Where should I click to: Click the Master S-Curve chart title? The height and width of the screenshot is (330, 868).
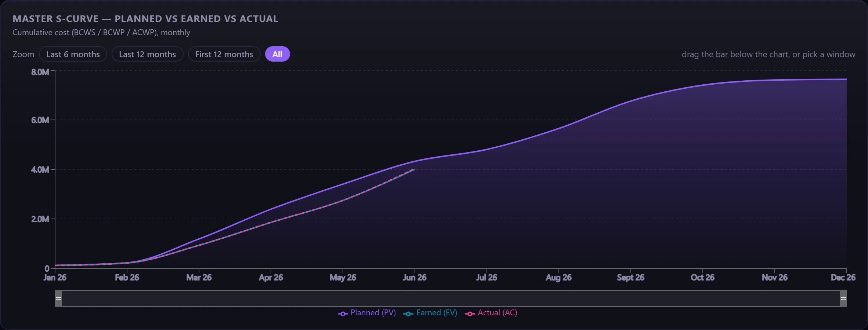click(x=145, y=19)
